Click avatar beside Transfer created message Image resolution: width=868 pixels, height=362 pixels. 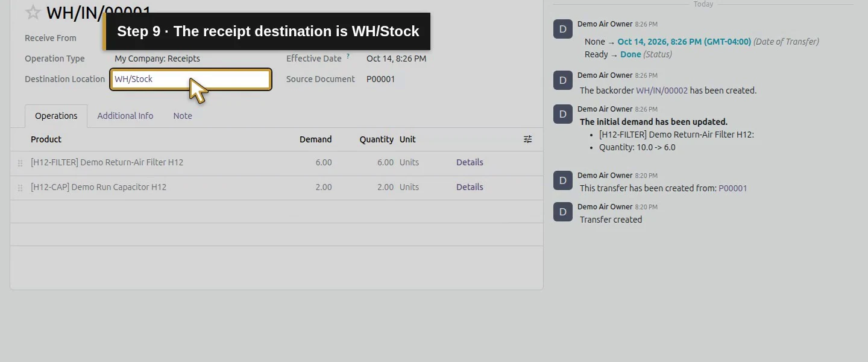[x=563, y=212]
